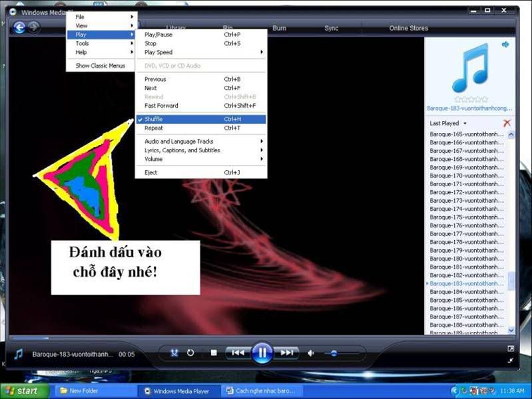Click the star rating under album art
The height and width of the screenshot is (399, 532).
pyautogui.click(x=471, y=99)
